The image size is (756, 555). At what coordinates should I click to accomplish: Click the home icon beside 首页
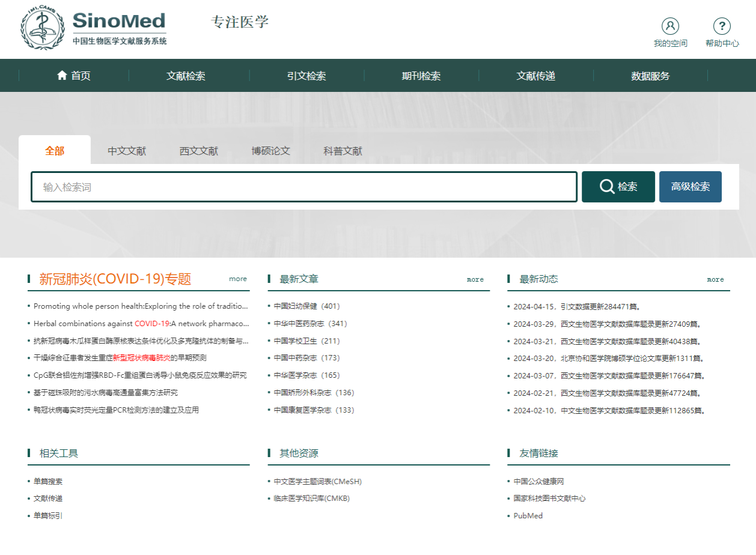[x=62, y=75]
